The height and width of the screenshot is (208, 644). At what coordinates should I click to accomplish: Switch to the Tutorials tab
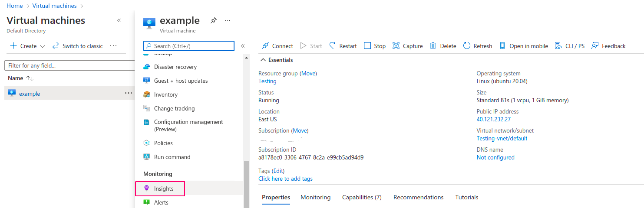[x=467, y=197]
